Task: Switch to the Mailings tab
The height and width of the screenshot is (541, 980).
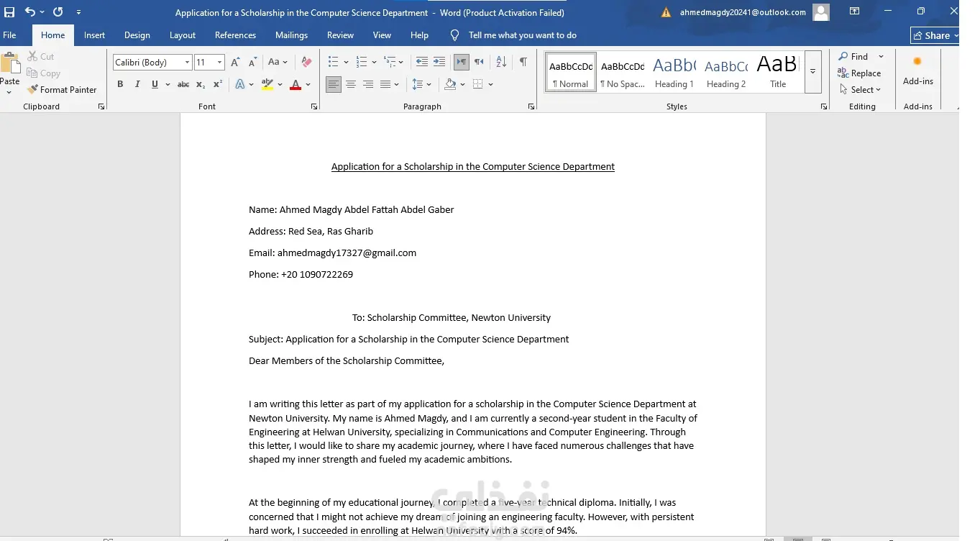Action: tap(291, 35)
